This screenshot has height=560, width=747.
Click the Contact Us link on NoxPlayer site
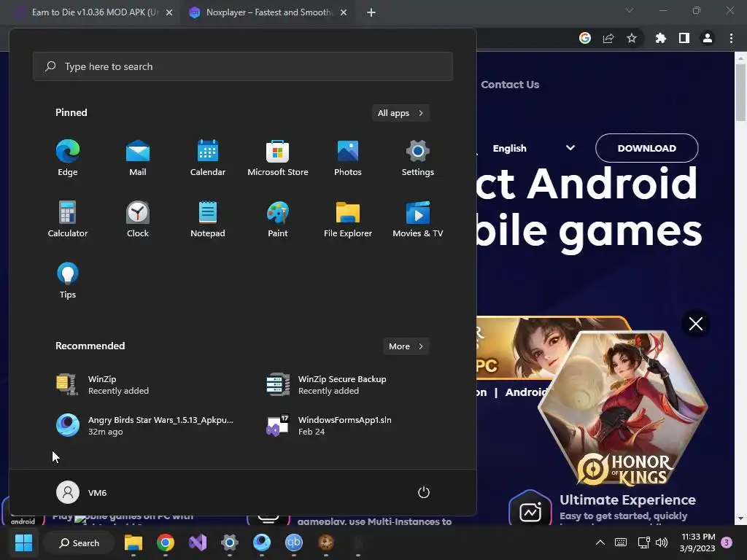[x=510, y=85]
